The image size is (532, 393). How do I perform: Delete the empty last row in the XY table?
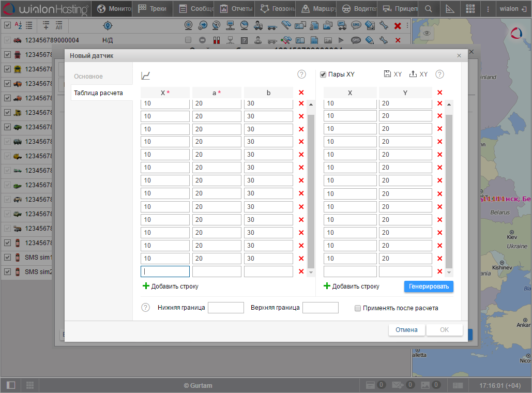(439, 271)
